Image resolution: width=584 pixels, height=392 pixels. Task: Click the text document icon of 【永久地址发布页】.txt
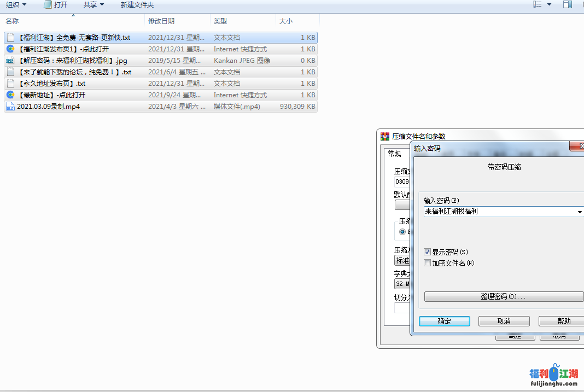tap(10, 83)
